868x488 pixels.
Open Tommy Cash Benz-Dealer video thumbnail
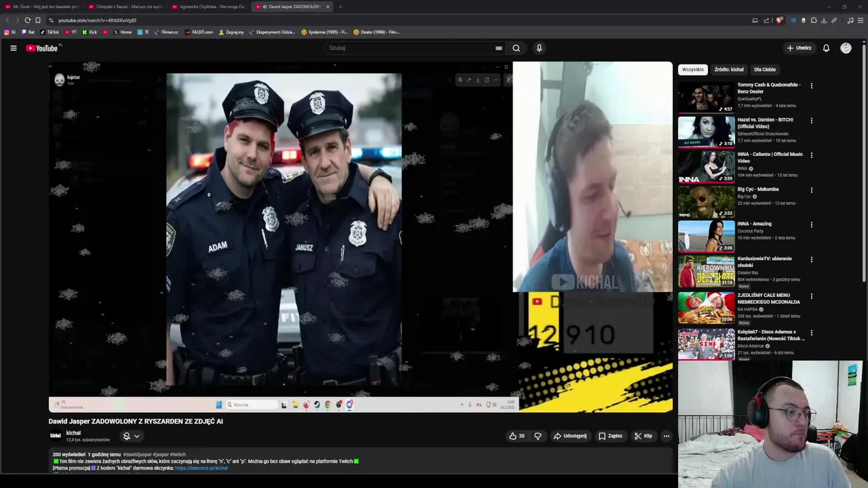tap(706, 97)
